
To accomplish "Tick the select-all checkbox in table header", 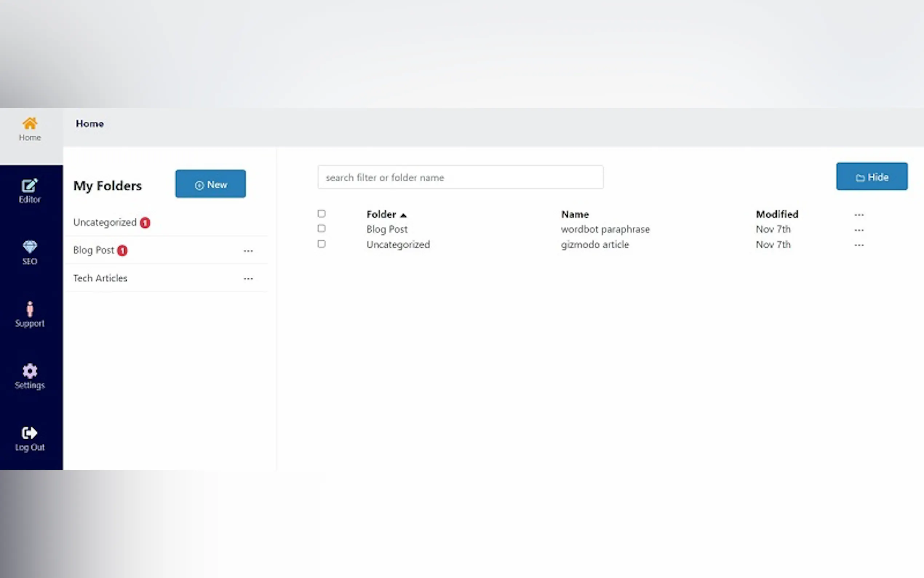I will (321, 214).
